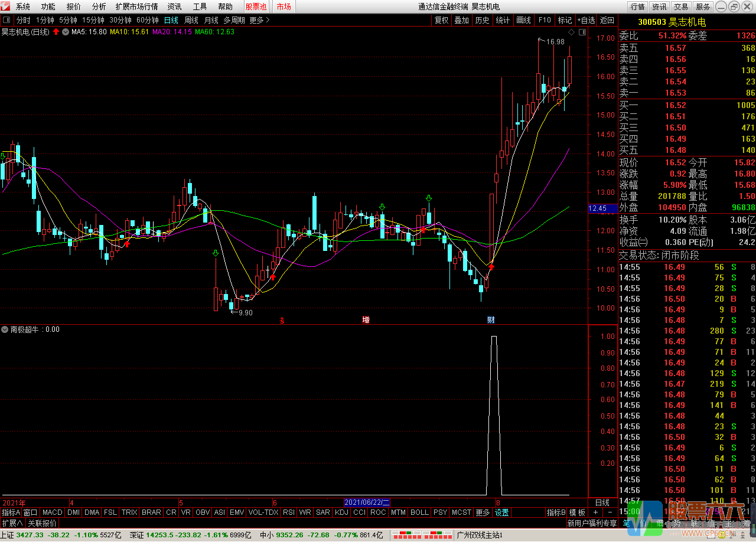Open the 报价 menu
Screen dimensions: 756x542
click(74, 7)
